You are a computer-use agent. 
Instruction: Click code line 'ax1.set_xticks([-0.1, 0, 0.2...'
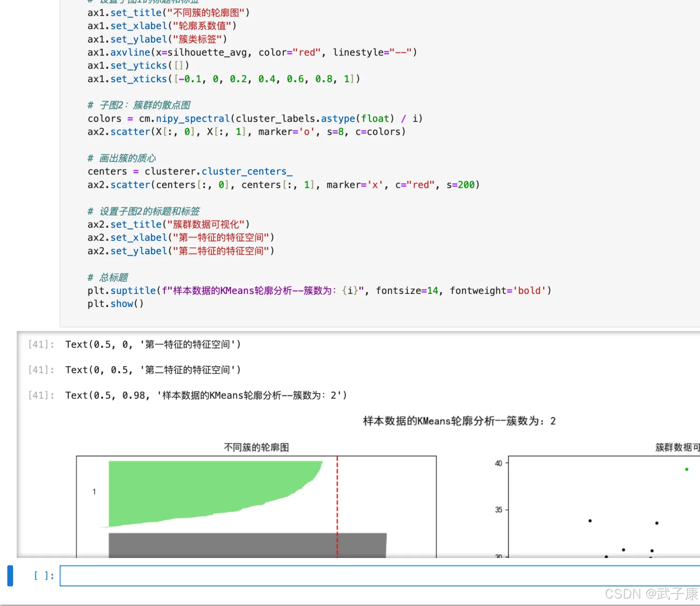tap(224, 79)
